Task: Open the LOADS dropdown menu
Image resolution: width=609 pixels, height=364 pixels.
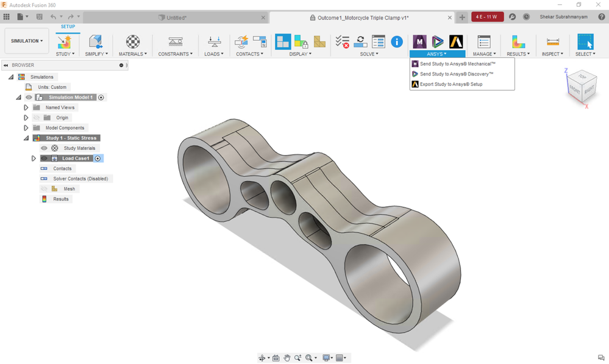Action: tap(214, 54)
